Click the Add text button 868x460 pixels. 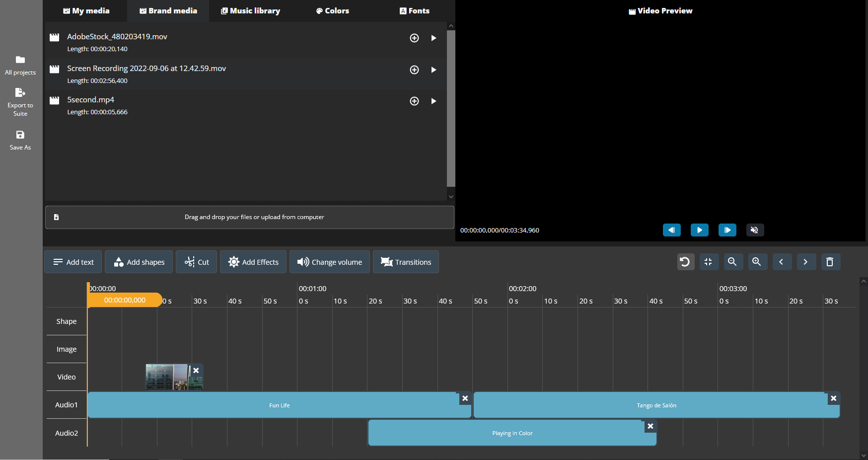point(73,262)
